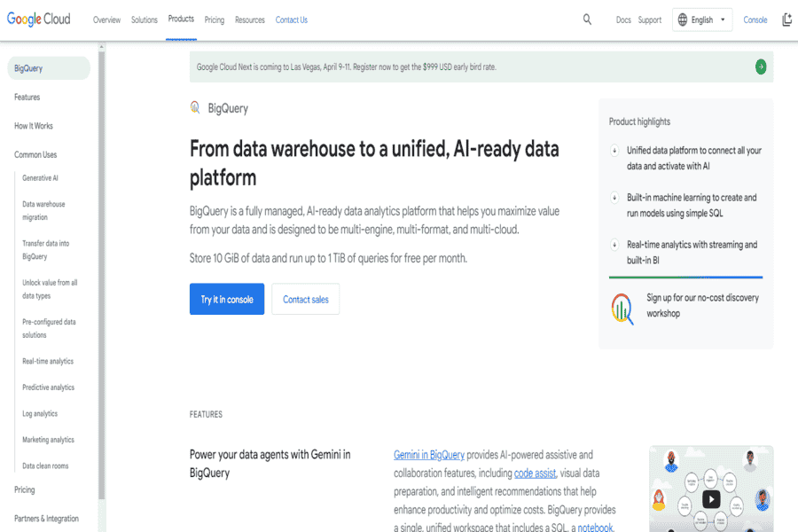This screenshot has width=798, height=532.
Task: Open Marketing analytics sidebar item
Action: pyautogui.click(x=49, y=440)
